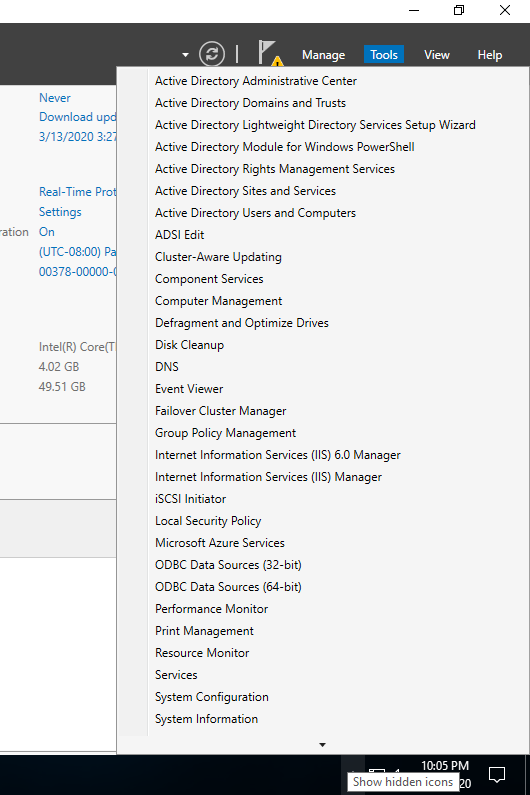Open Active Directory Module for Windows PowerShell
The height and width of the screenshot is (795, 530).
pos(285,147)
